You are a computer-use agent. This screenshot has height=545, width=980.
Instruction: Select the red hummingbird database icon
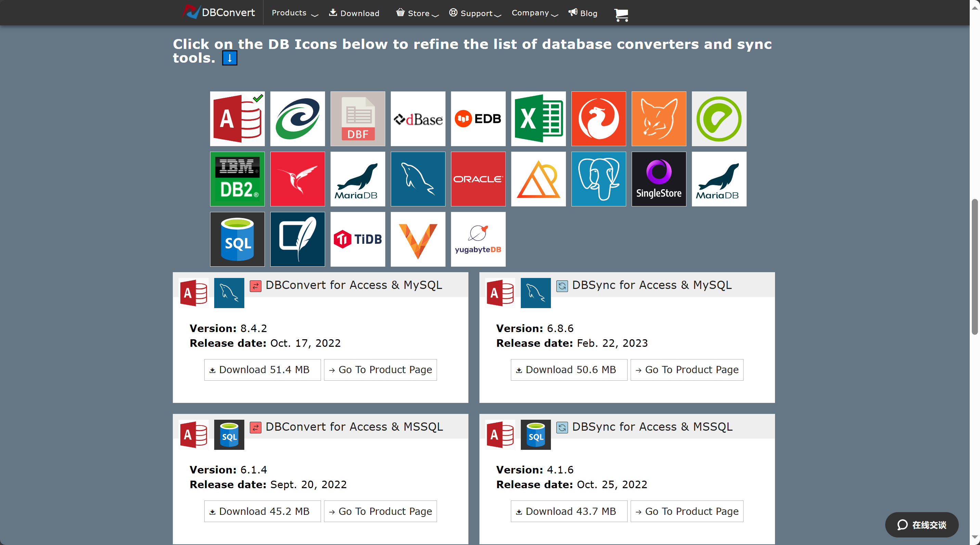[297, 179]
